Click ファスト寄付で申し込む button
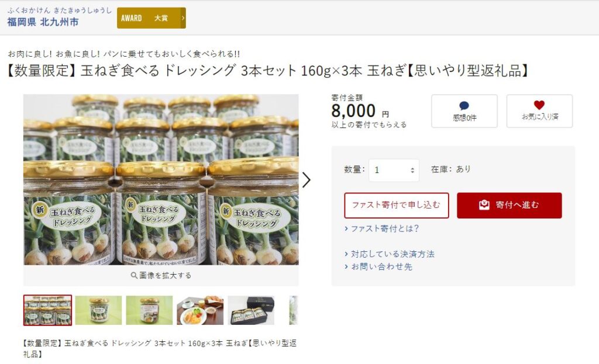Image resolution: width=599 pixels, height=364 pixels. [397, 205]
